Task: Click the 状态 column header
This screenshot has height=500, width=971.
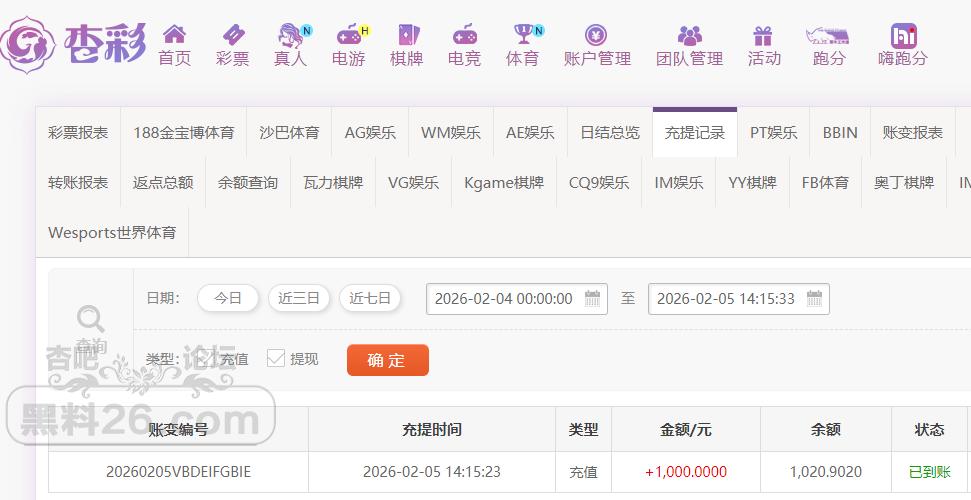Action: click(930, 429)
